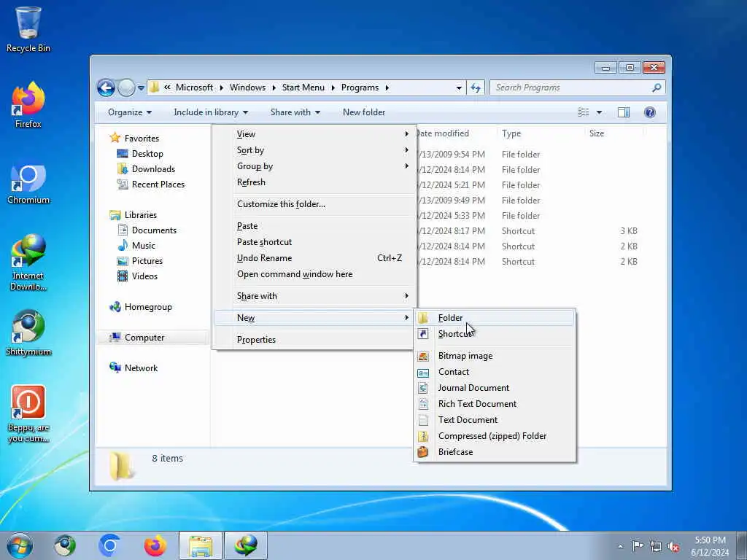Choose Paste shortcut

coord(314,242)
